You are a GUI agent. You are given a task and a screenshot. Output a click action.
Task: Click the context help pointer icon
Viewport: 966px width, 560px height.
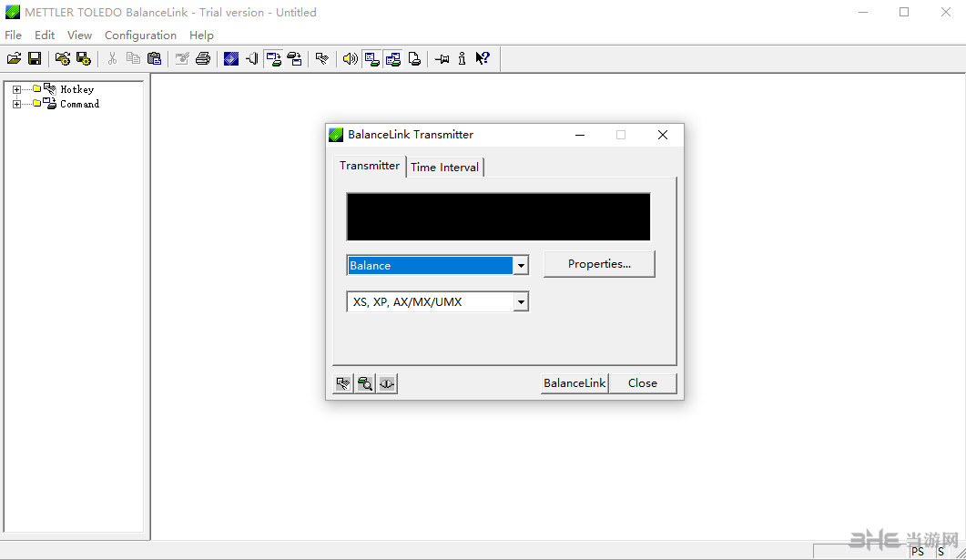(483, 58)
